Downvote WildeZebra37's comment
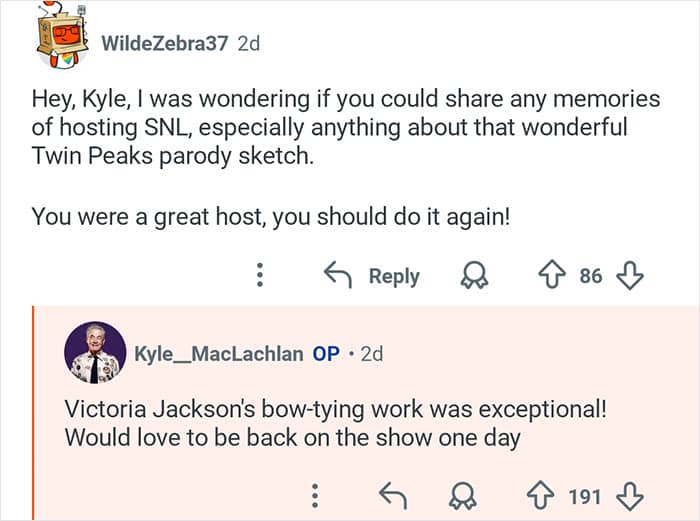This screenshot has width=700, height=521. (x=629, y=275)
